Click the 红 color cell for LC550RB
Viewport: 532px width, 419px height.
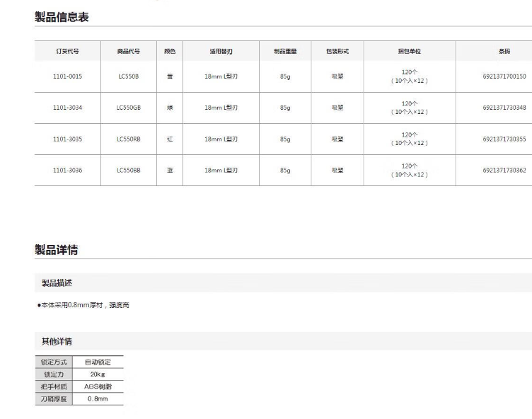tap(170, 139)
